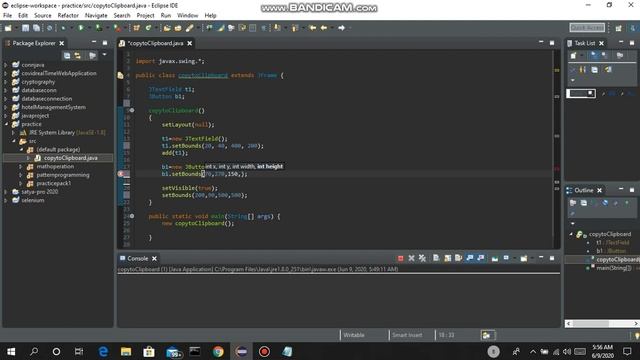Toggle Scroll Lock in Console toolbar
Screen dimensions: 640x360
[448, 258]
